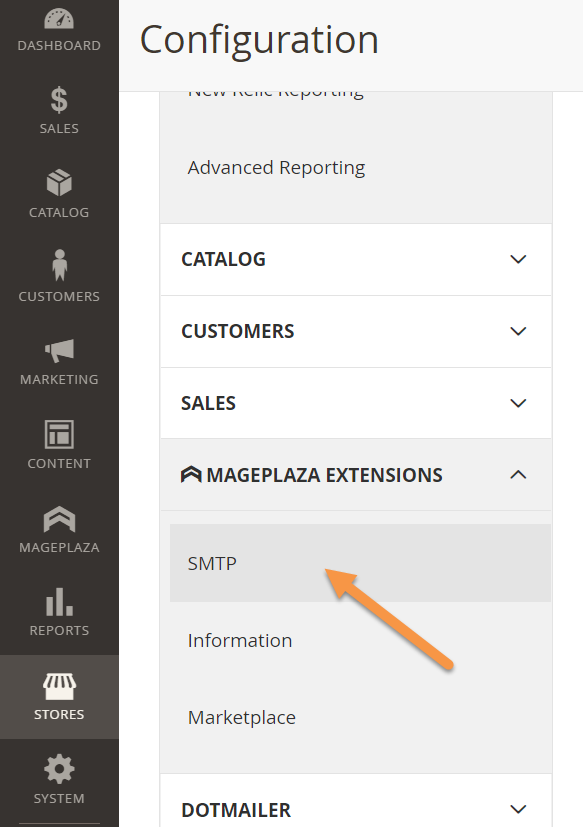Click the Sales dollar icon
Viewport: 583px width, 827px height.
tap(59, 100)
